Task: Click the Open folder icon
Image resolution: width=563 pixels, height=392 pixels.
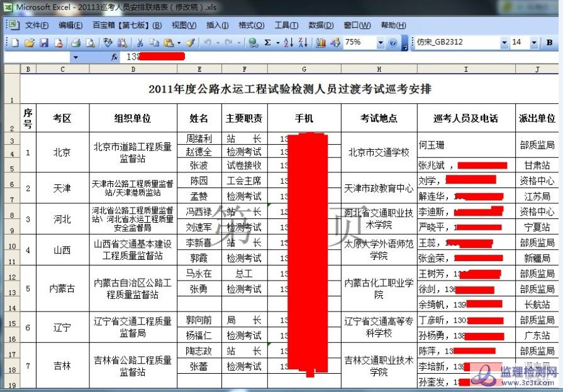Action: click(29, 43)
